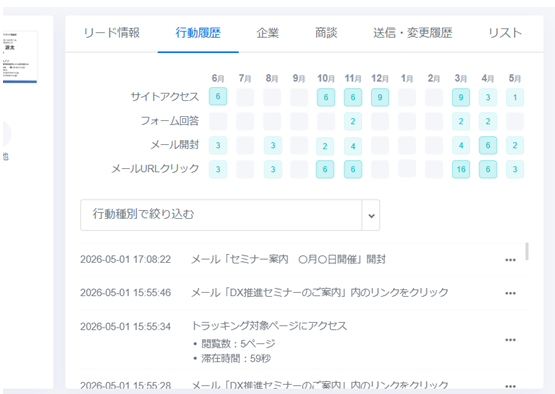The height and width of the screenshot is (394, 555).
Task: Open the リード情報 tab
Action: coord(112,33)
